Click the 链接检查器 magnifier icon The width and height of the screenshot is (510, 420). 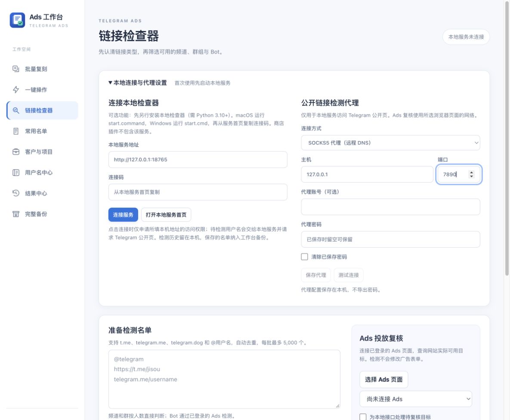[15, 110]
